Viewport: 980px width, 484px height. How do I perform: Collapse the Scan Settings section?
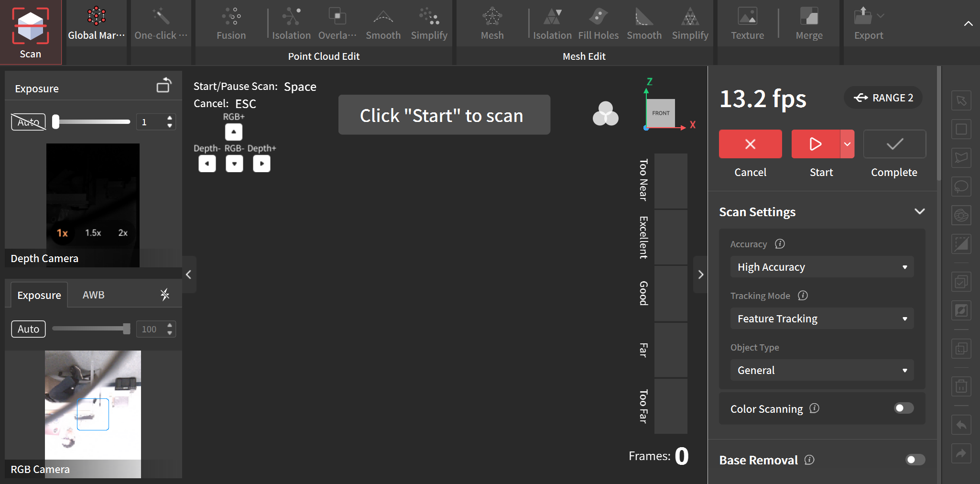click(919, 211)
